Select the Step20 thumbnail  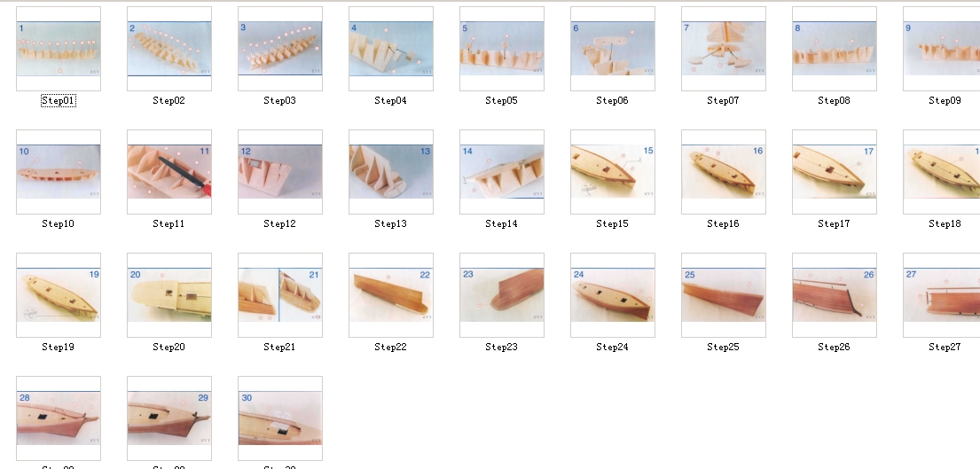tap(169, 294)
